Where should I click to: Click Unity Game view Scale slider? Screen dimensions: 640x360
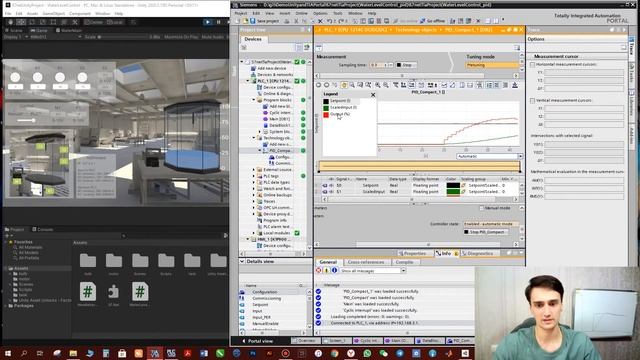(122, 37)
